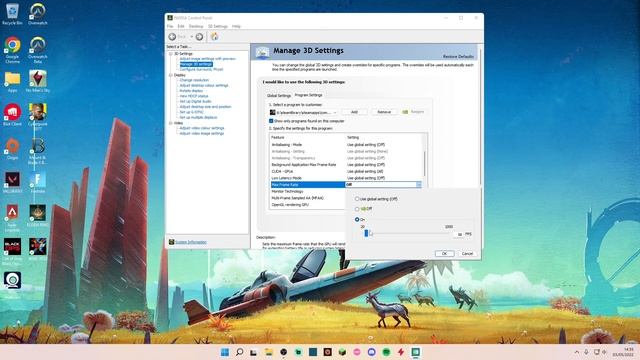The image size is (640, 360).
Task: Select Antialiasing - Mode row
Action: [x=346, y=144]
